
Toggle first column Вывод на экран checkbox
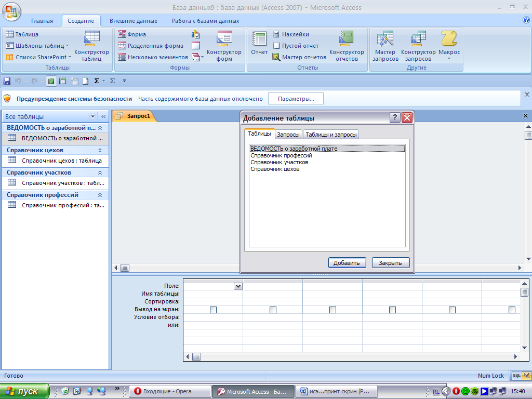[213, 310]
